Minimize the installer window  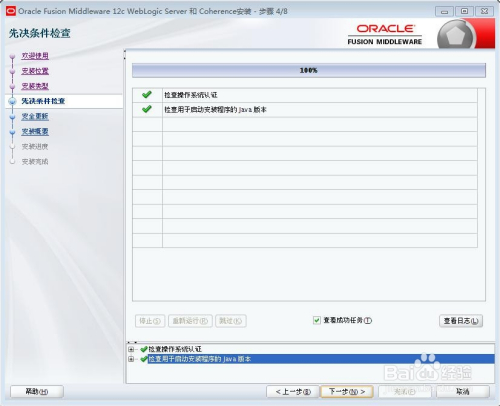[444, 11]
